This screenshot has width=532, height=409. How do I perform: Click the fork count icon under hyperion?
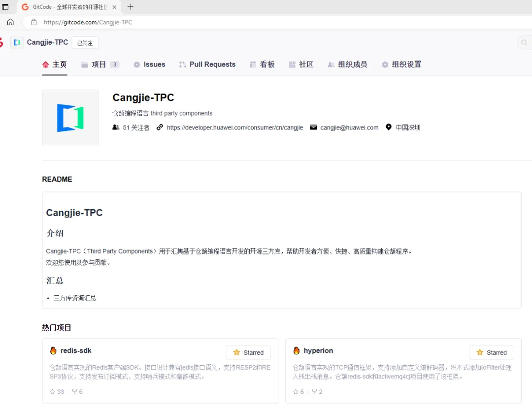(x=314, y=392)
